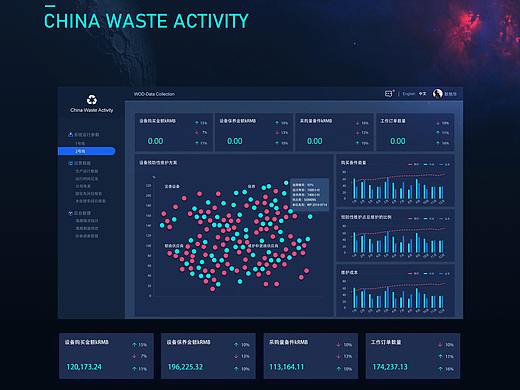The image size is (520, 390).
Task: Click the icon of the second sidebar section
Action: click(x=70, y=163)
